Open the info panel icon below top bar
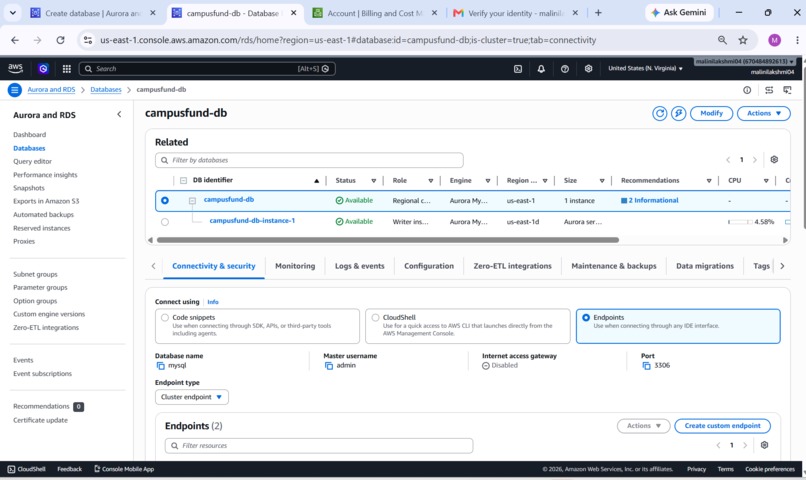Screen dimensions: 806x480 pyautogui.click(x=747, y=90)
